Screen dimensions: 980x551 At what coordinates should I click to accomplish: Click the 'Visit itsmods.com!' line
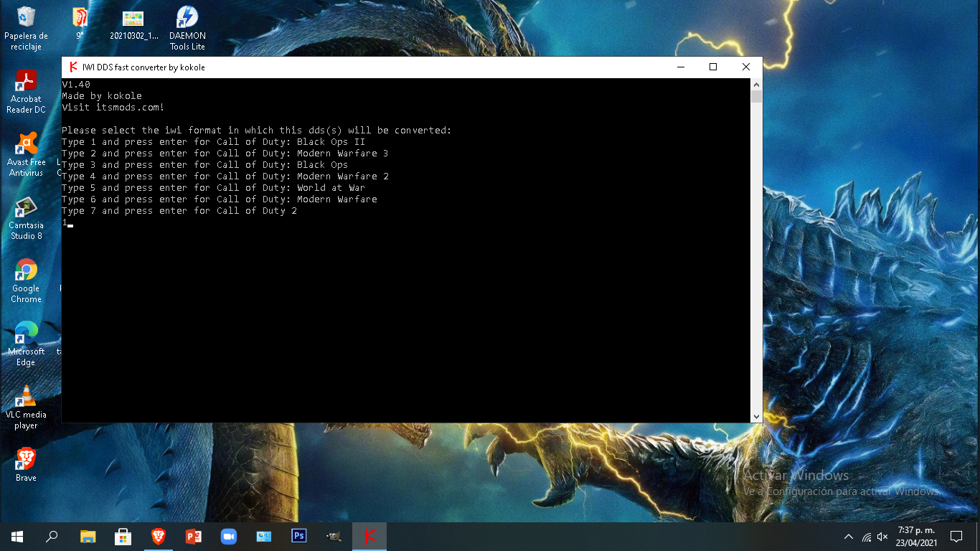tap(113, 108)
